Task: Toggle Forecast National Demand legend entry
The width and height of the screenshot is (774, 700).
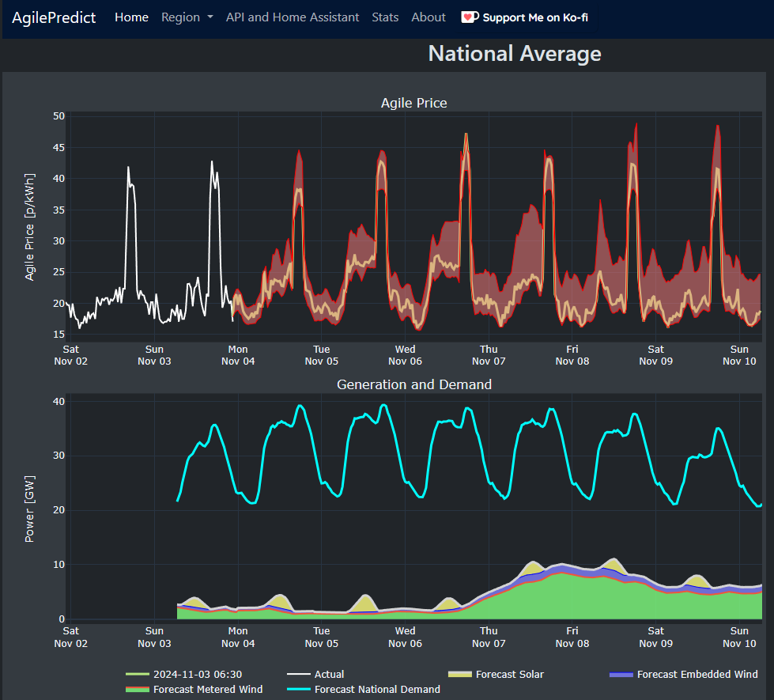Action: [x=364, y=689]
